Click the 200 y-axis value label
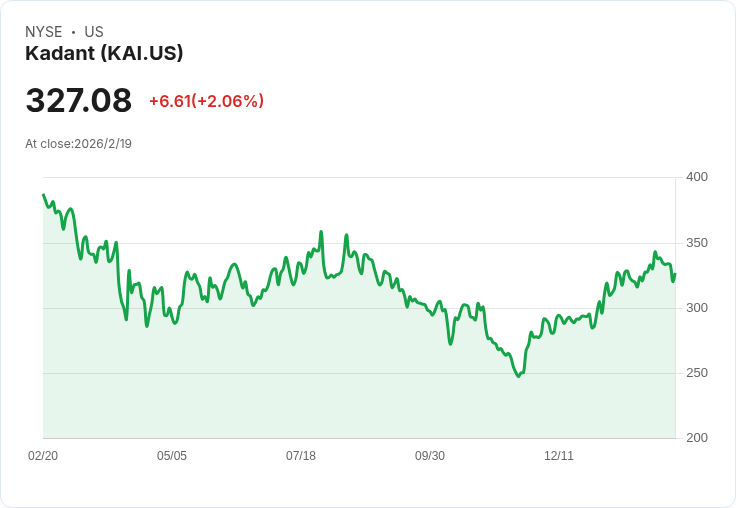This screenshot has width=736, height=508. click(697, 438)
